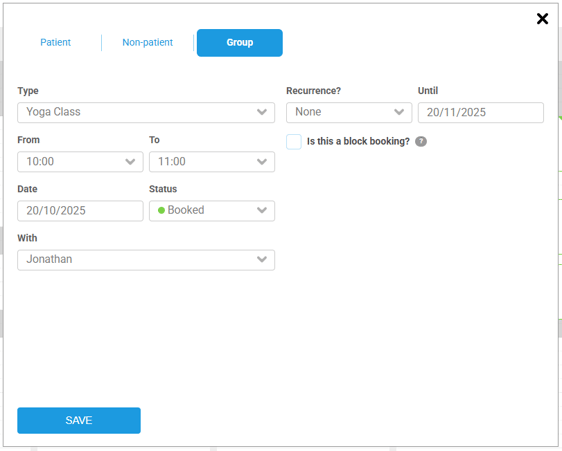The image size is (562, 451).
Task: Expand the From time dropdown
Action: (x=80, y=162)
